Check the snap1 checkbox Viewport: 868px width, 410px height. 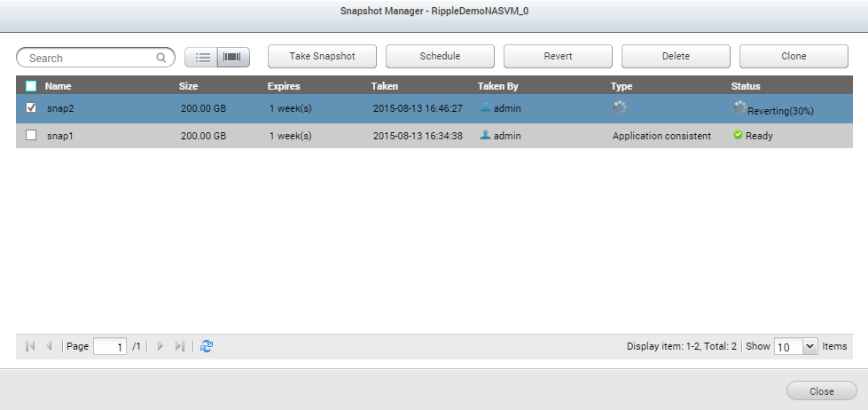[31, 135]
